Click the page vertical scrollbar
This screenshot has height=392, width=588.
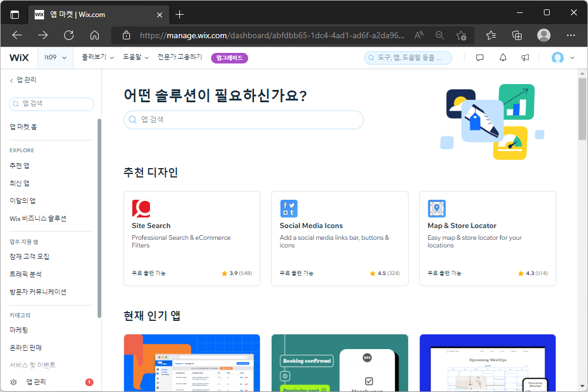(x=582, y=109)
